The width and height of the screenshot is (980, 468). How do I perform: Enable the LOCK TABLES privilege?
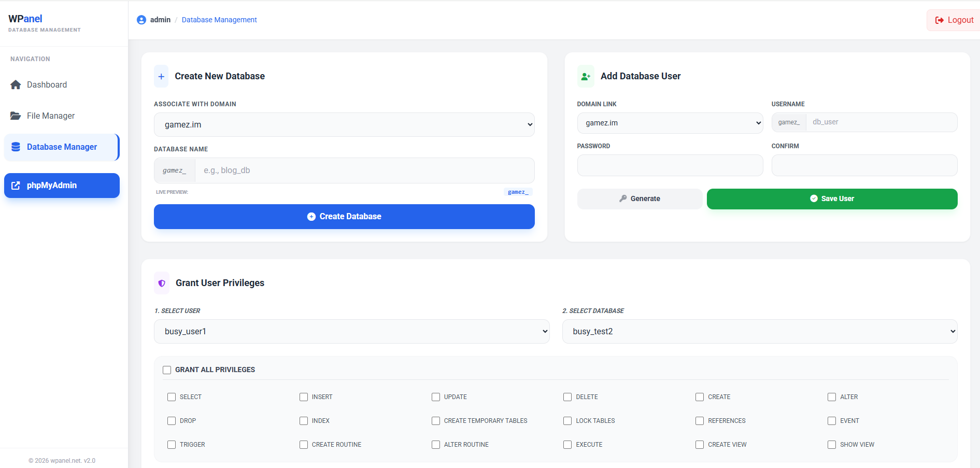point(567,421)
